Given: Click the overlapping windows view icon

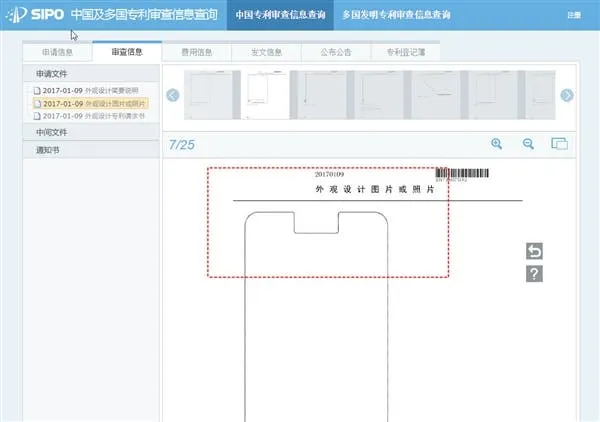Looking at the screenshot, I should (559, 144).
